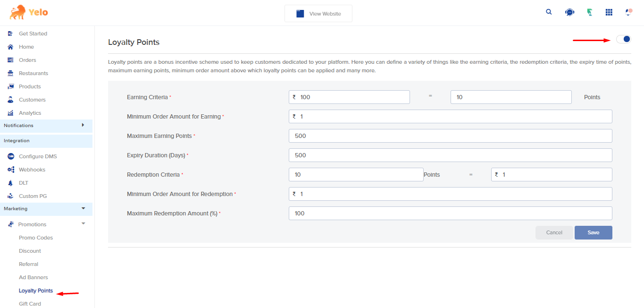Select Loyalty Points submenu item
This screenshot has height=308, width=644.
pyautogui.click(x=36, y=291)
